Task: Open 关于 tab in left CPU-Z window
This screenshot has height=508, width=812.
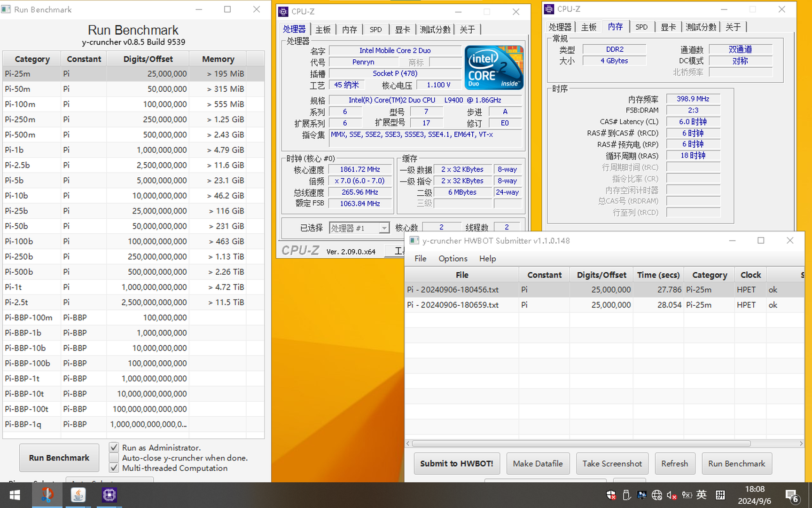Action: click(x=467, y=29)
